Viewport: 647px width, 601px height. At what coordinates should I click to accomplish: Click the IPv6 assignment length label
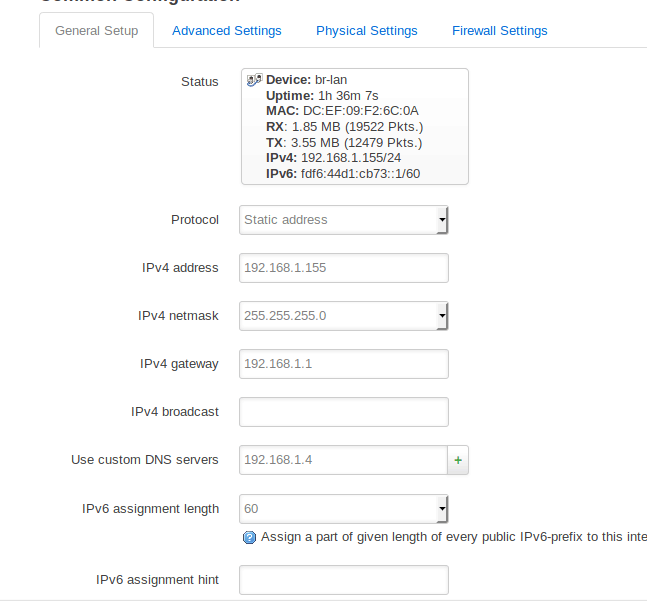click(150, 509)
